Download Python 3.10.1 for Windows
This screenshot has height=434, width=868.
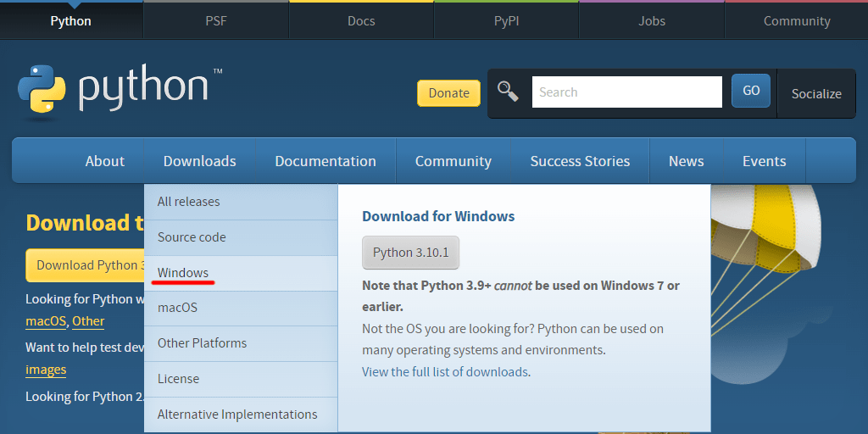coord(410,253)
